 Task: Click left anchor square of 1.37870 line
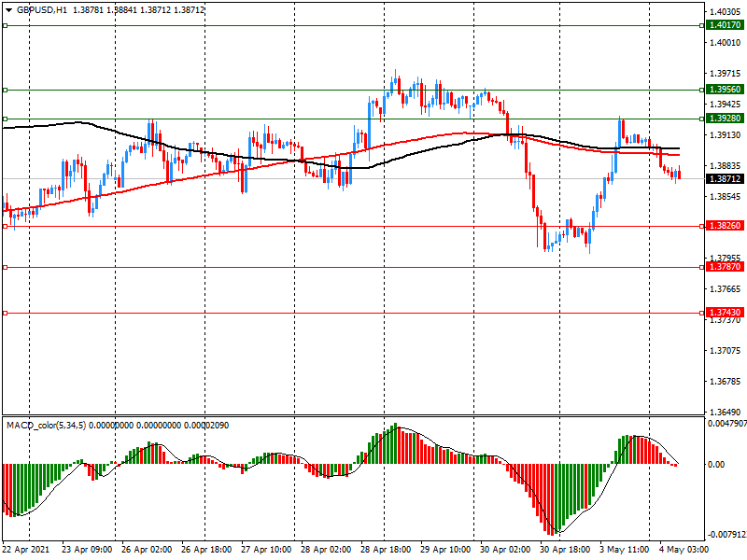click(6, 267)
